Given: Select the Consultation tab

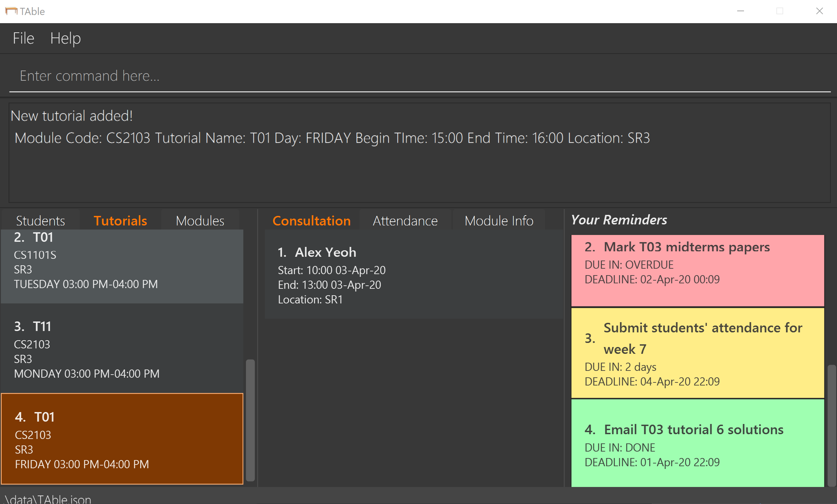Looking at the screenshot, I should 311,221.
